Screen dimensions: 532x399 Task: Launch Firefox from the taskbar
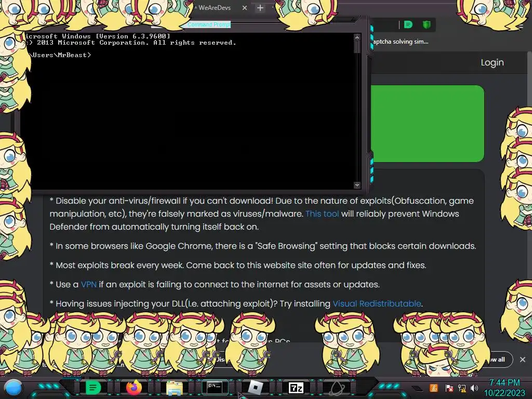point(134,388)
